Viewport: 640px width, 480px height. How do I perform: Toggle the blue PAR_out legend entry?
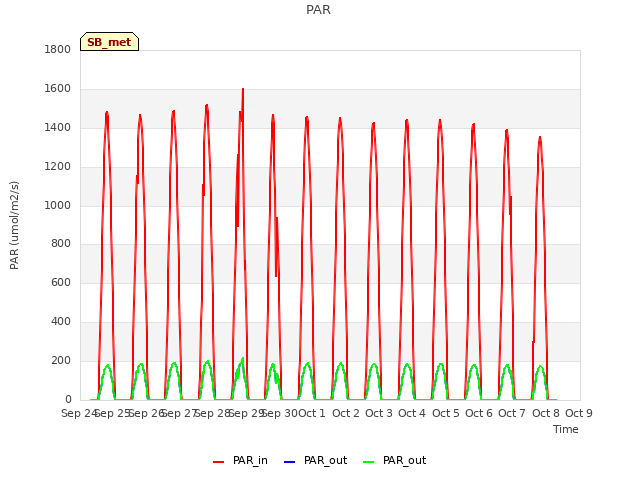[315, 460]
